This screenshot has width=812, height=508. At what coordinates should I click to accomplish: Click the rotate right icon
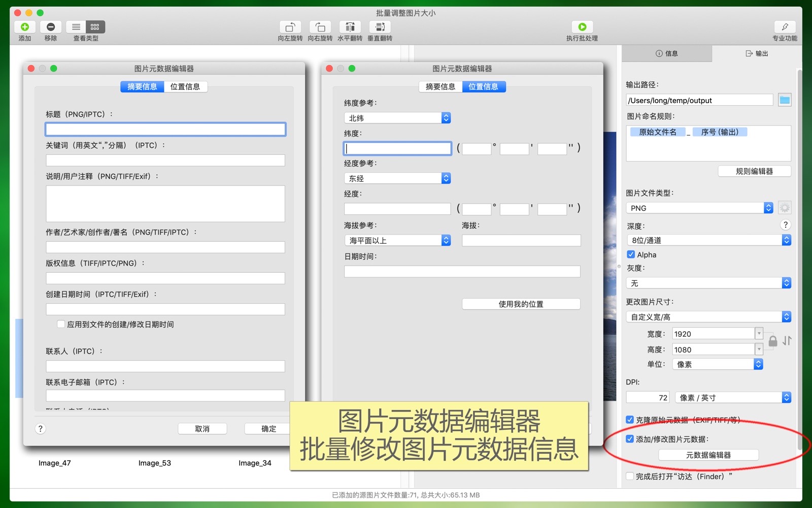click(320, 27)
